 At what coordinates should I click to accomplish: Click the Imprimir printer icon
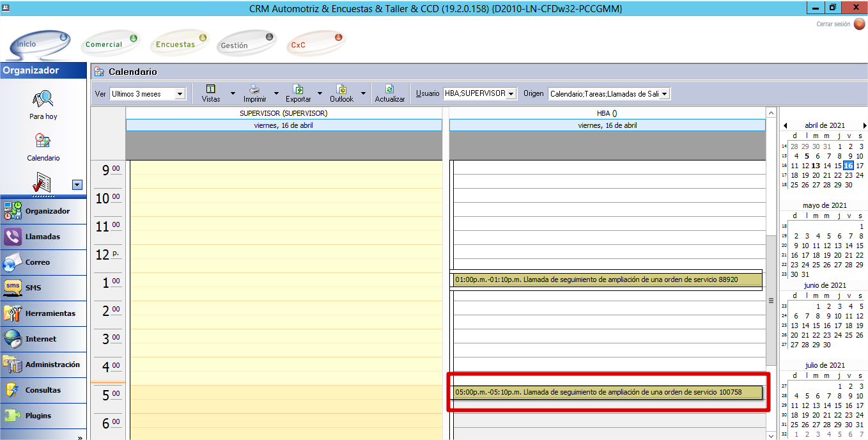click(x=254, y=90)
